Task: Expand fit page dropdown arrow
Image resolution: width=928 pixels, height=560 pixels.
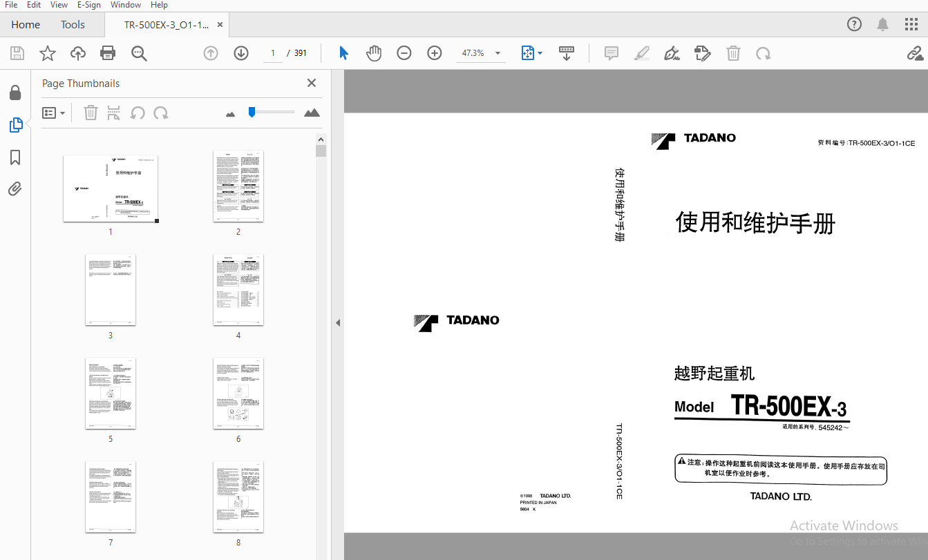Action: [x=540, y=53]
